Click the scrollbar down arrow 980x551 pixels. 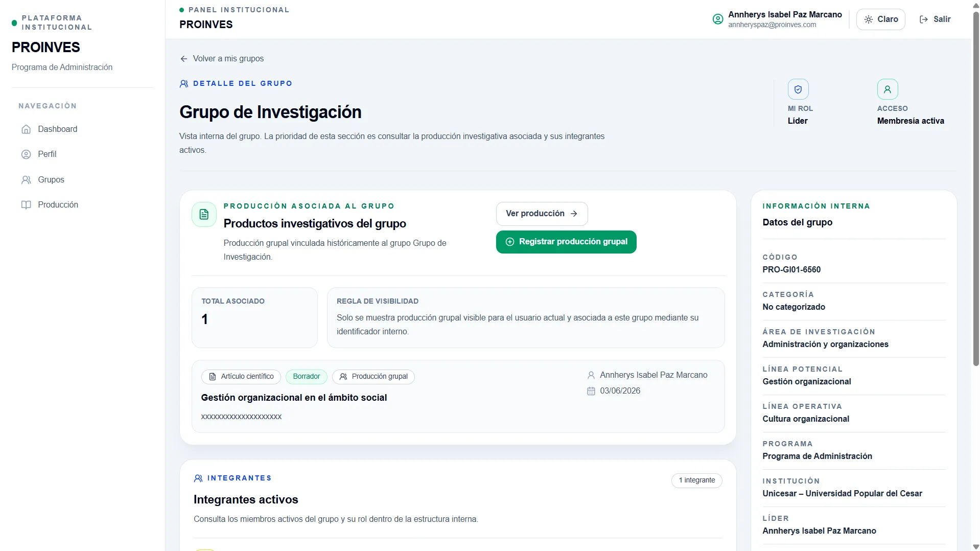976,546
